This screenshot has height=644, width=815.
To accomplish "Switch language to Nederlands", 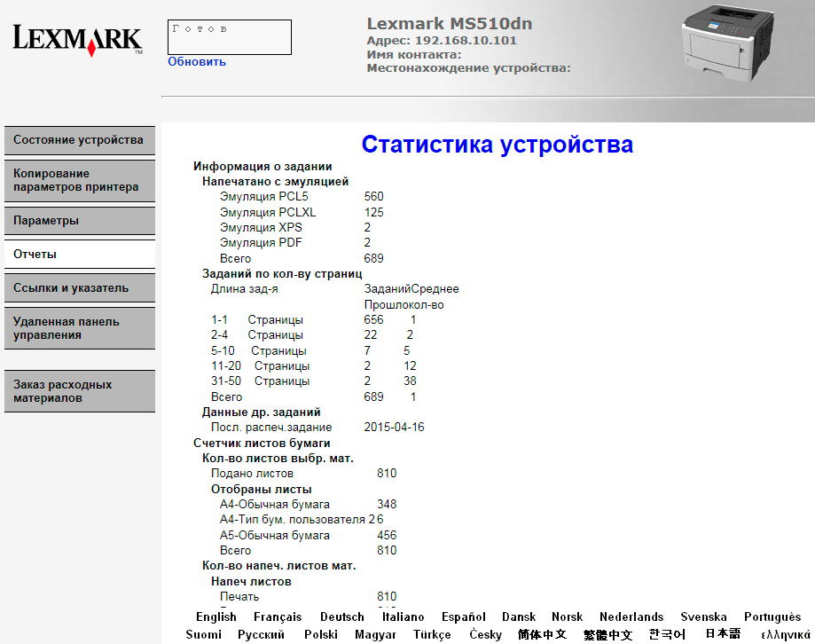I will coord(631,617).
